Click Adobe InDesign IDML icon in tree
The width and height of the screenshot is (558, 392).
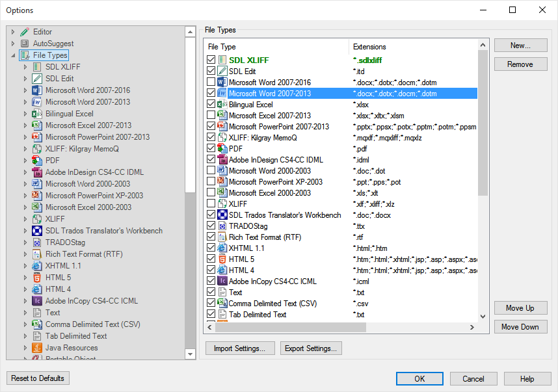[37, 172]
